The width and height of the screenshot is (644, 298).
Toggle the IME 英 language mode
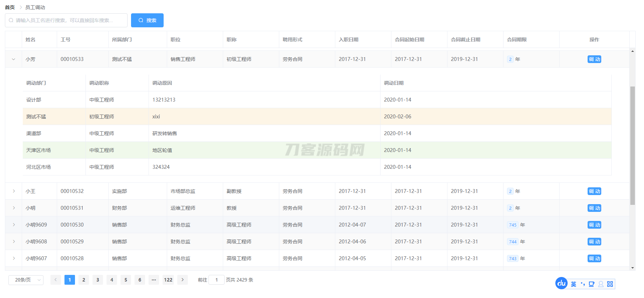[574, 284]
